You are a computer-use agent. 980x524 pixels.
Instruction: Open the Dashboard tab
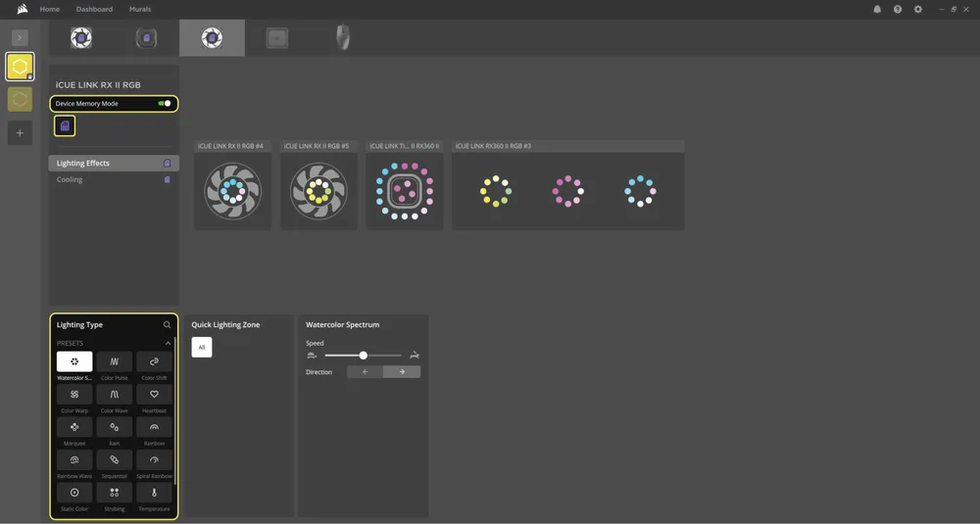94,10
